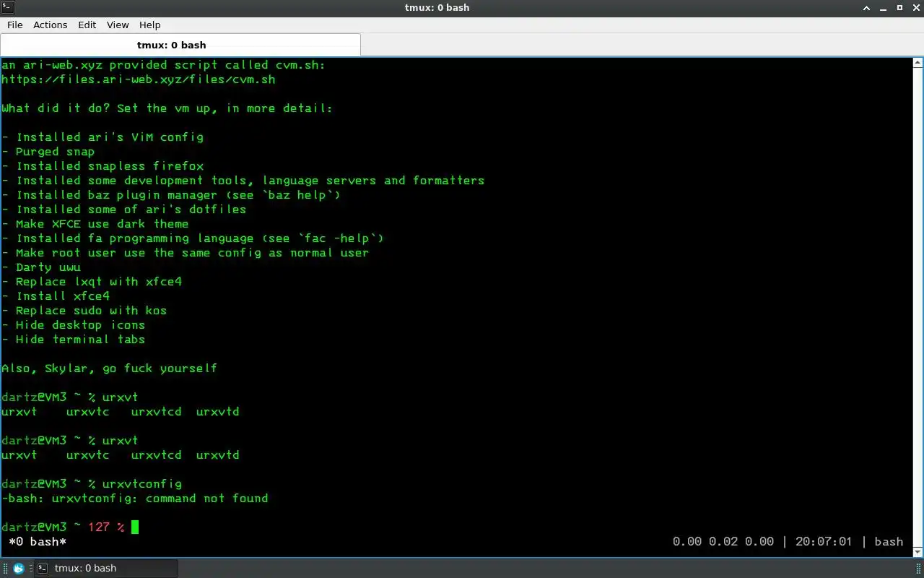Screen dimensions: 924x578
Task: Click the terminal icon in the title bar
Action: point(6,7)
